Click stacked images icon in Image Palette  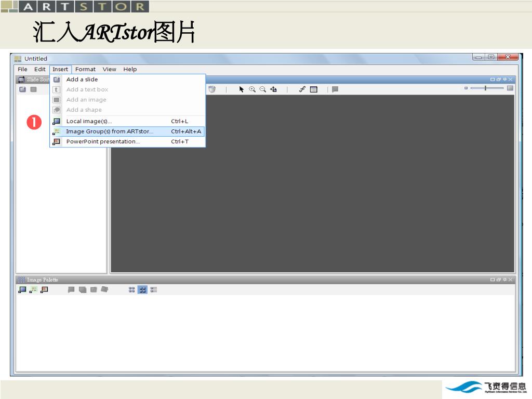click(x=83, y=290)
